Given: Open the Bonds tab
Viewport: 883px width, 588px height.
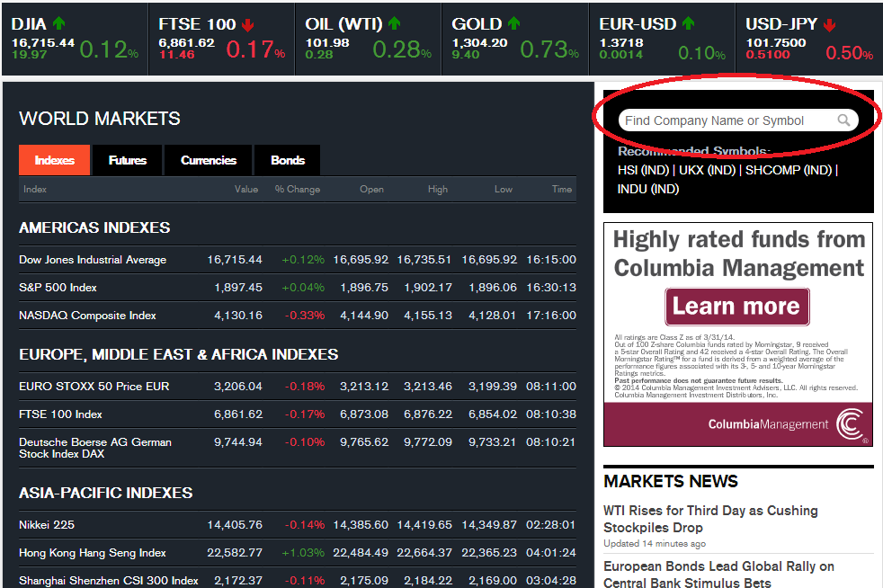Looking at the screenshot, I should click(287, 160).
